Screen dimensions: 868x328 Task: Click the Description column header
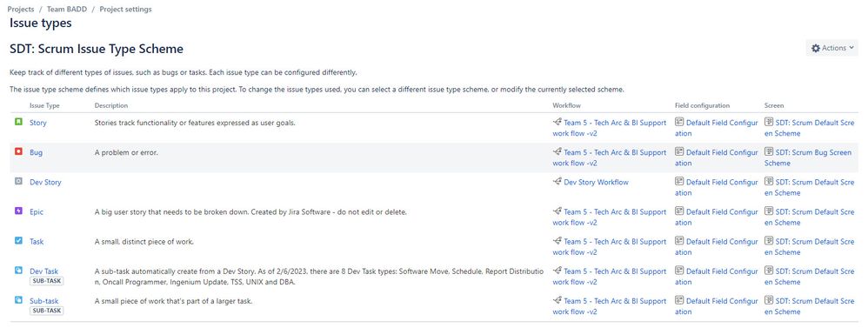click(111, 105)
